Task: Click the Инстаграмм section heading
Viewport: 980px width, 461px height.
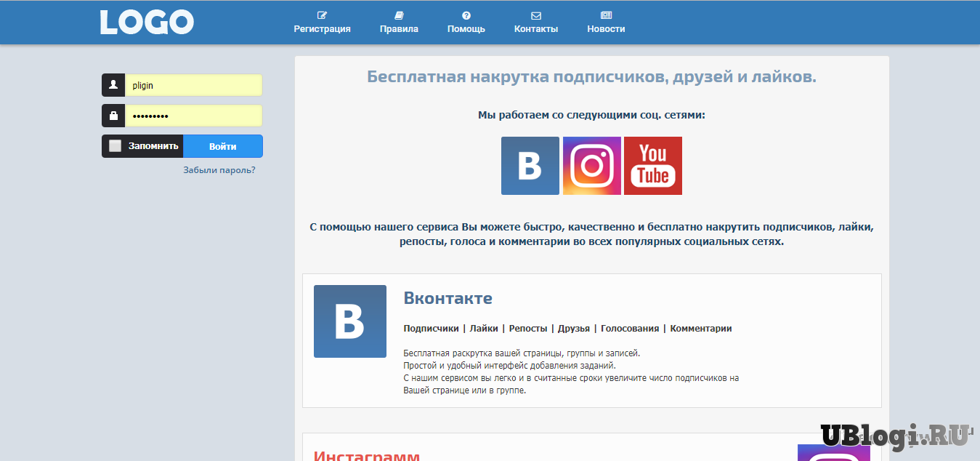Action: coord(366,455)
